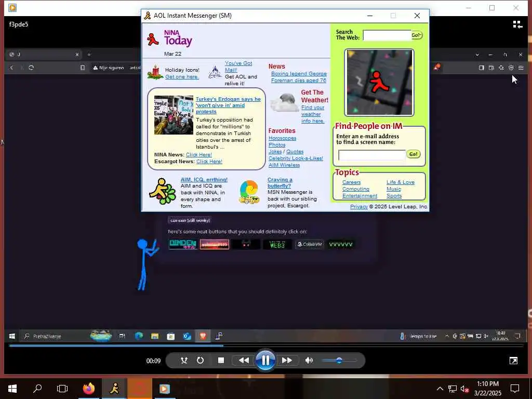Click the MSN butterfly emoticon icon
Screen dimensions: 532x399
coord(249,192)
